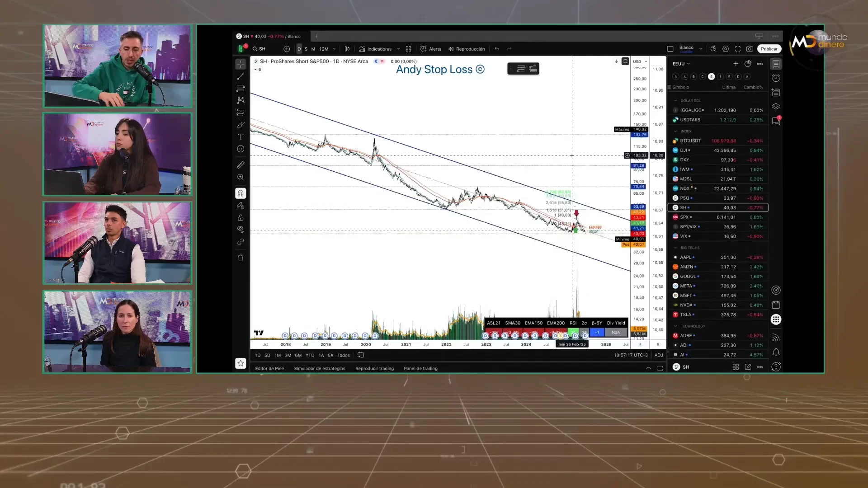The image size is (868, 488).
Task: Open the chart patterns tool
Action: 241,100
